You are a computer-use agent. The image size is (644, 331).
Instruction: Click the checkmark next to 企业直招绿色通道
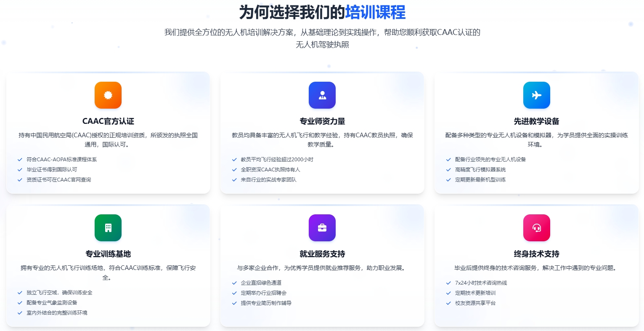(234, 283)
